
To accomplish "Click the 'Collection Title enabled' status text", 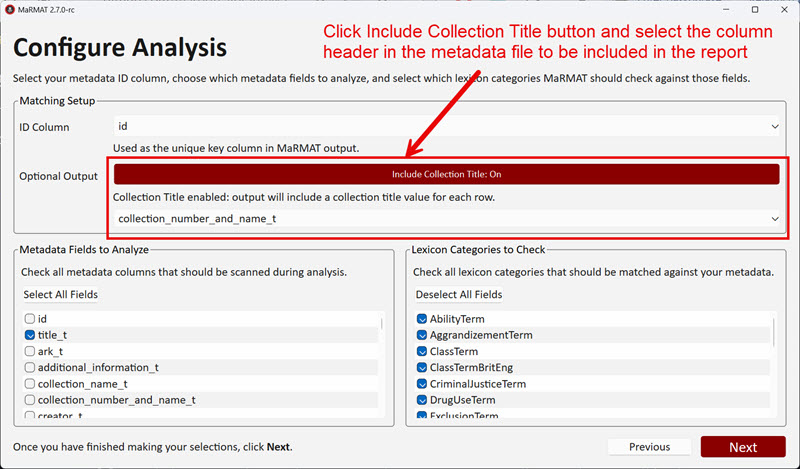I will (304, 198).
